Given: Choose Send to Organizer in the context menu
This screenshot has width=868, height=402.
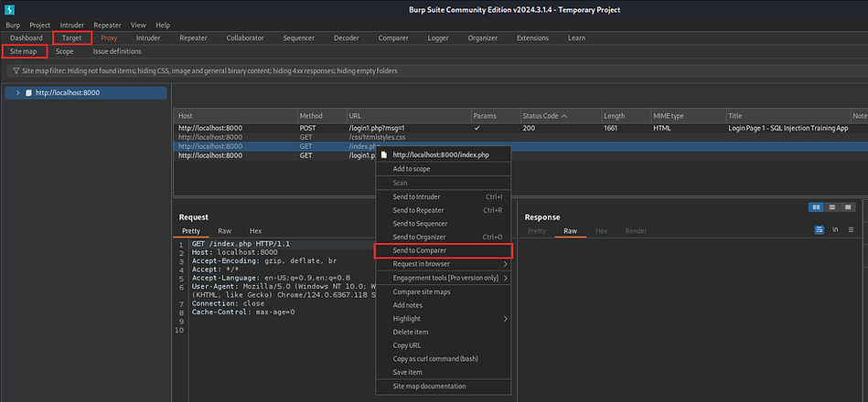Looking at the screenshot, I should [443, 238].
